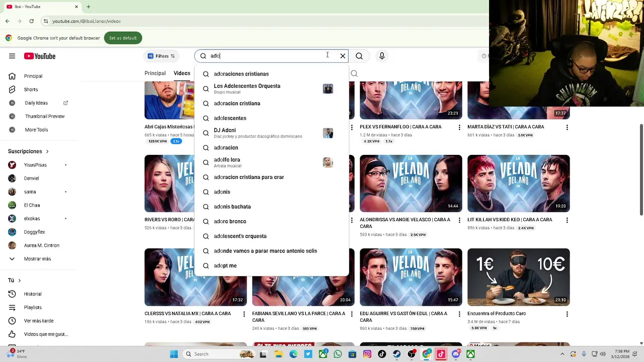Click the Los Adolescentes Orquesta suggestion thumbnail
Image resolution: width=644 pixels, height=362 pixels.
(328, 88)
